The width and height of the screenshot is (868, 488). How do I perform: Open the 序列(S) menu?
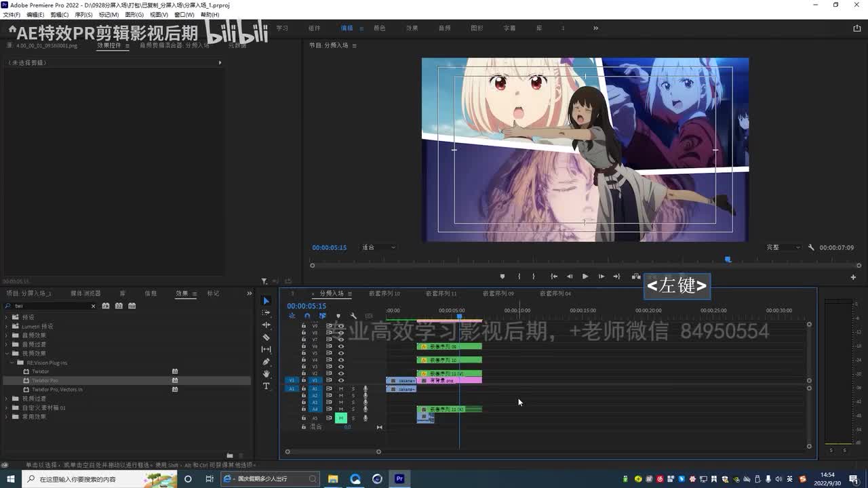[x=83, y=14]
